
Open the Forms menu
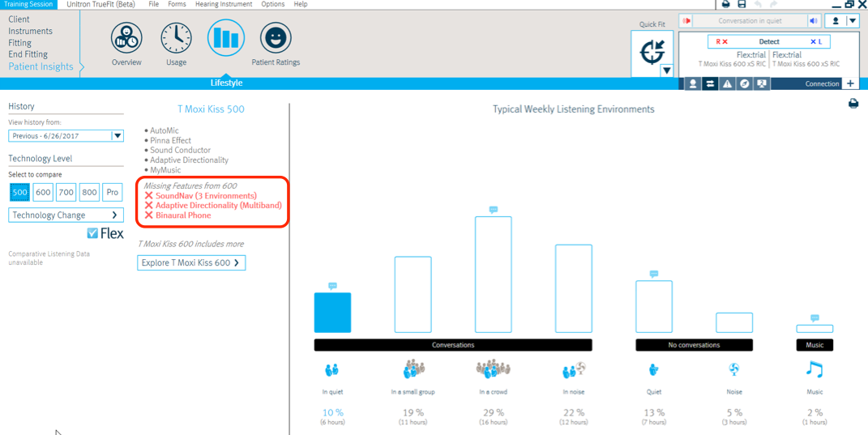click(x=176, y=4)
